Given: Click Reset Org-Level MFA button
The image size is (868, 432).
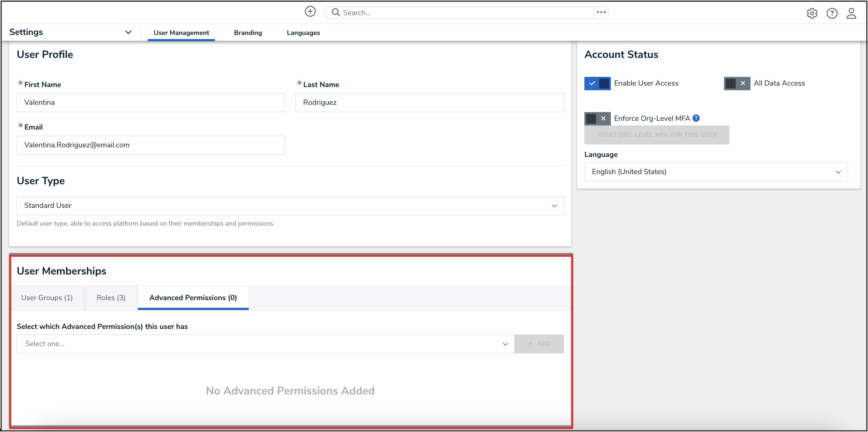Looking at the screenshot, I should [657, 134].
